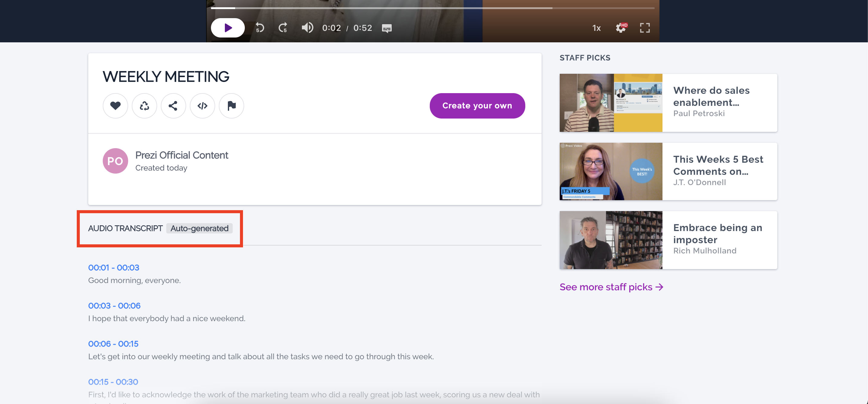868x404 pixels.
Task: Open HD quality settings gear
Action: 621,28
